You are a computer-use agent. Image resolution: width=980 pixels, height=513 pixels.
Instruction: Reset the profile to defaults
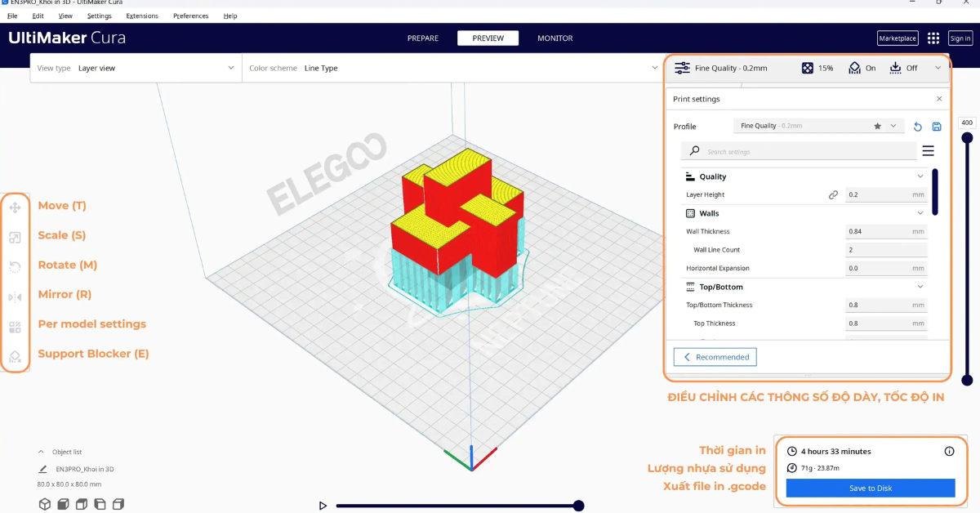point(917,126)
